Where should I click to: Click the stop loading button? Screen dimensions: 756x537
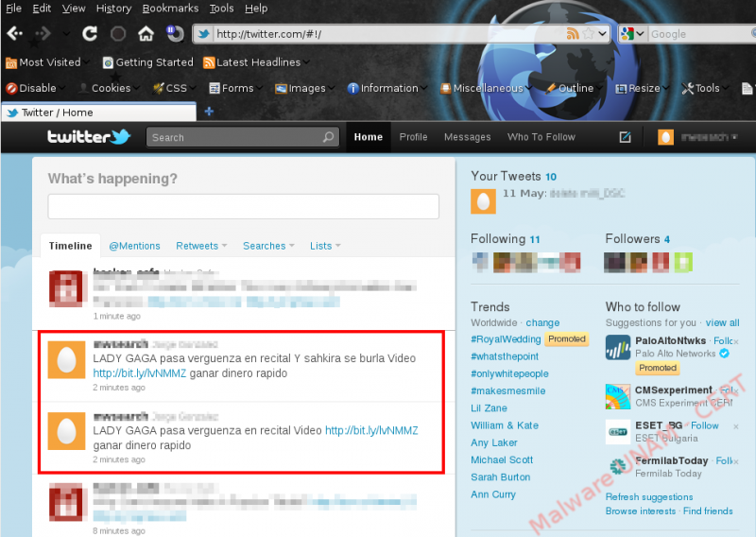click(x=117, y=33)
